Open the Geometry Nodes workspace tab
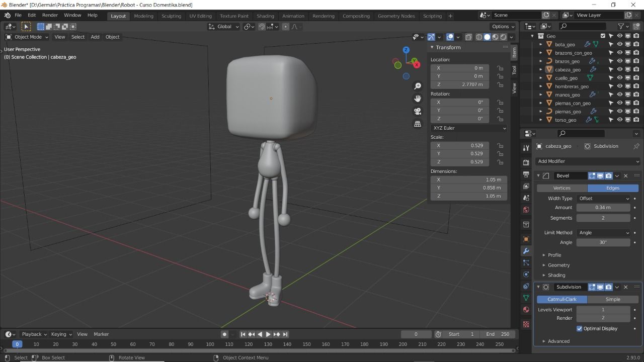The image size is (644, 362). pyautogui.click(x=396, y=16)
